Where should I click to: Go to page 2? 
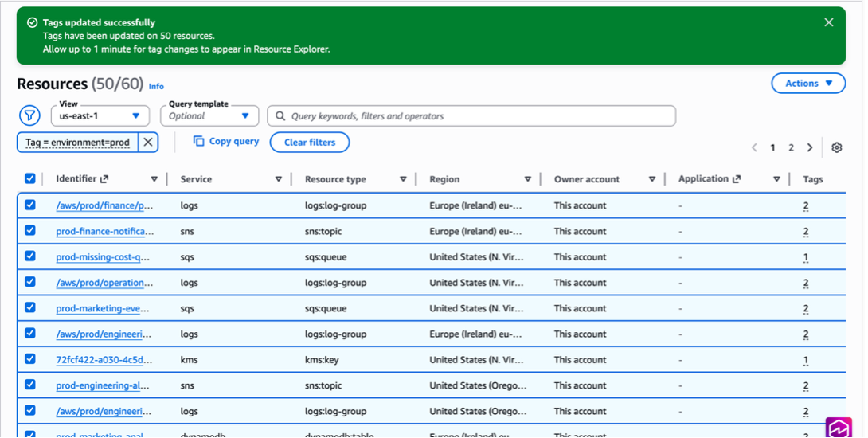(x=791, y=147)
